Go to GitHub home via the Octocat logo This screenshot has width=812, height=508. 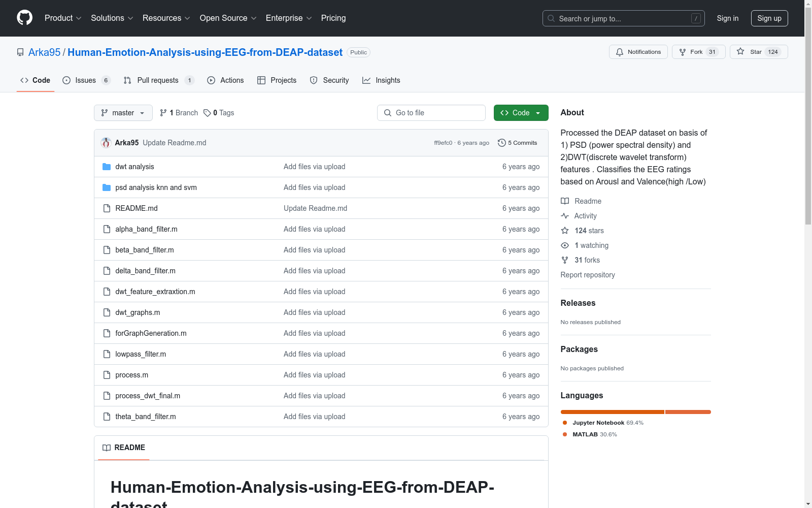pyautogui.click(x=24, y=18)
